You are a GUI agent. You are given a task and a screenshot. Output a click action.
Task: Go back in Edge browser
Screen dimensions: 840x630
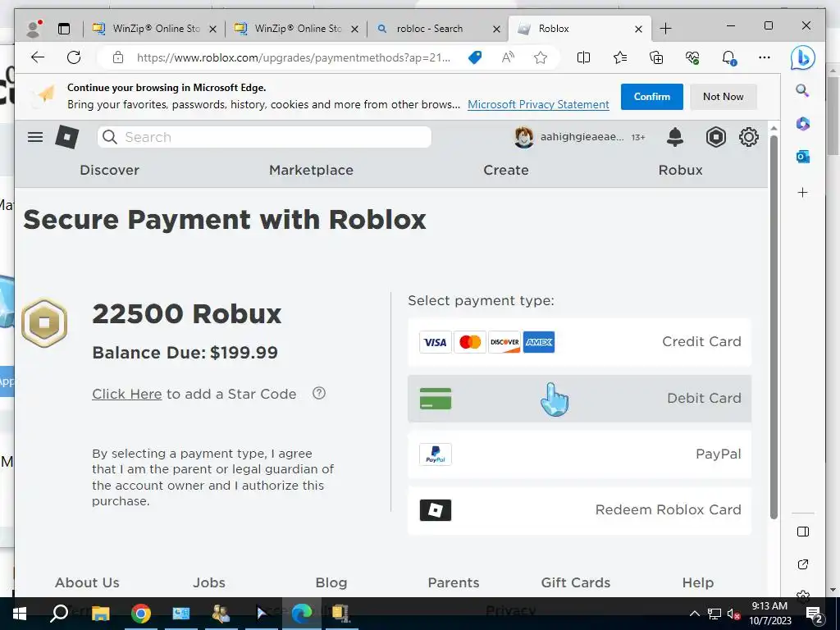point(38,57)
